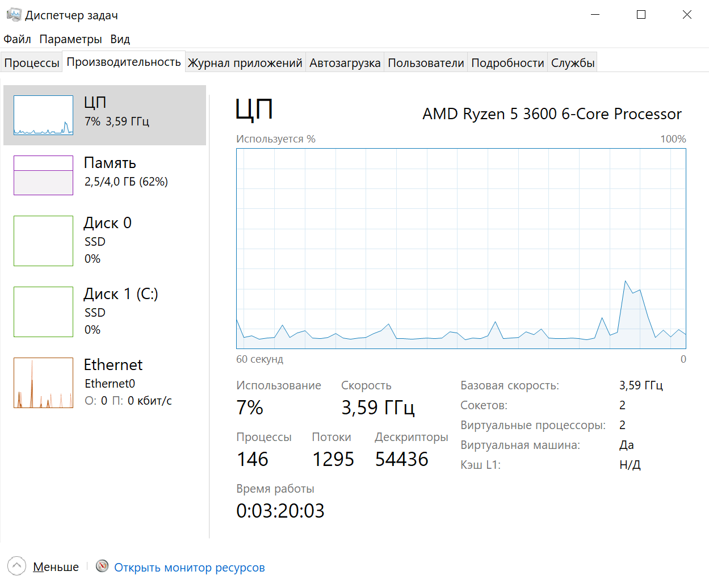Open the 'Файл' menu
Screen dimensions: 709x588
17,39
